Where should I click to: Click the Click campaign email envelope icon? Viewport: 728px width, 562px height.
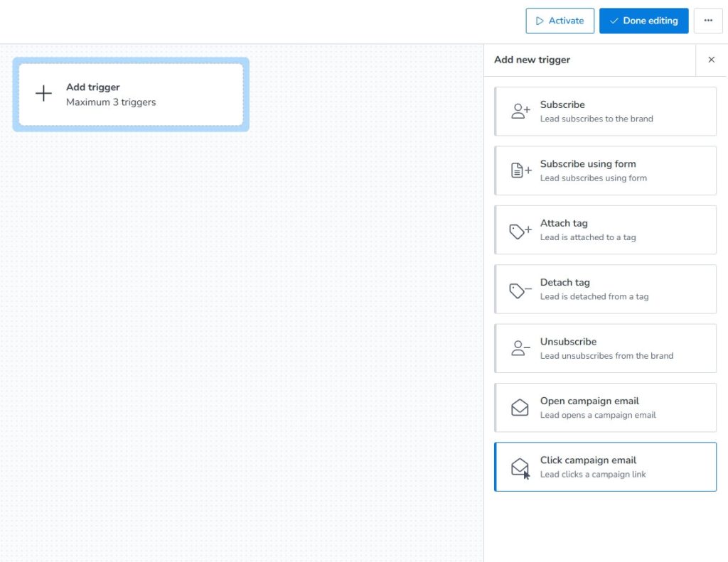[x=520, y=467]
